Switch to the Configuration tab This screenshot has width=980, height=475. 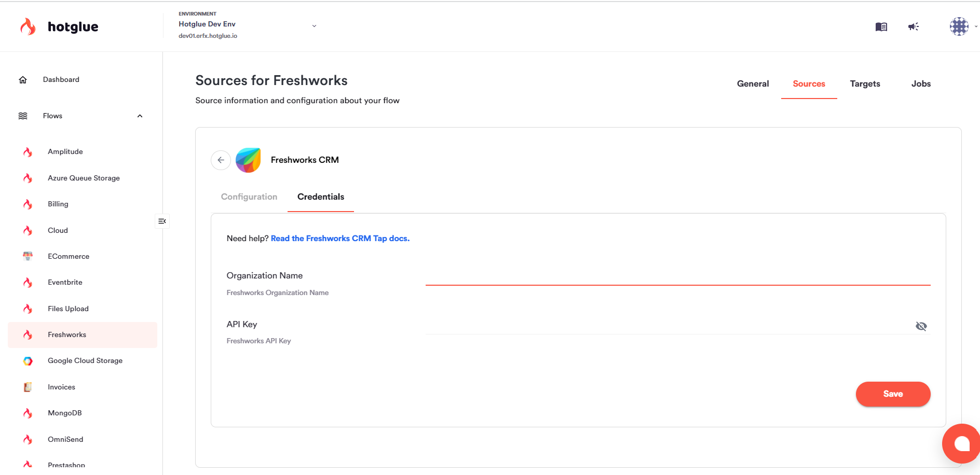(x=249, y=197)
